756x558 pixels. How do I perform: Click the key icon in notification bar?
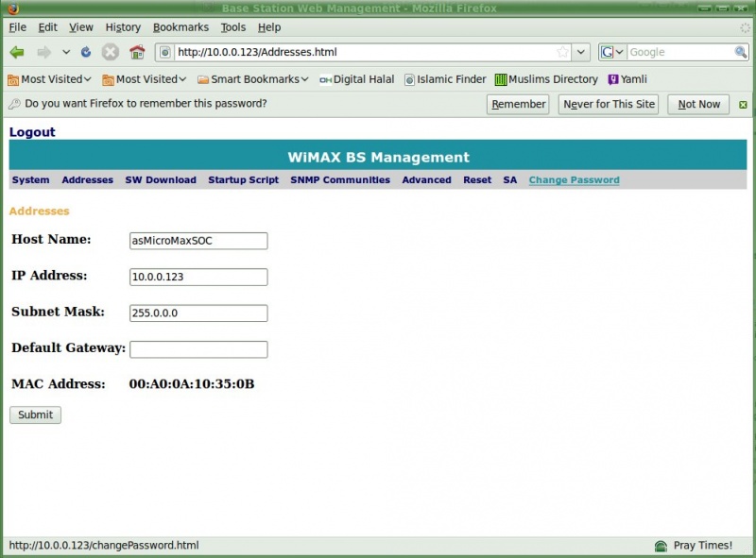click(14, 104)
